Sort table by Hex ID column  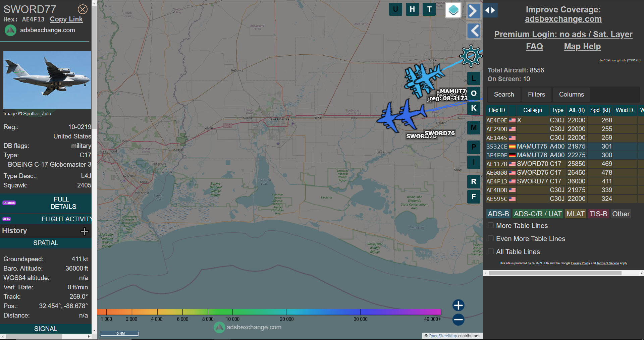click(x=497, y=110)
